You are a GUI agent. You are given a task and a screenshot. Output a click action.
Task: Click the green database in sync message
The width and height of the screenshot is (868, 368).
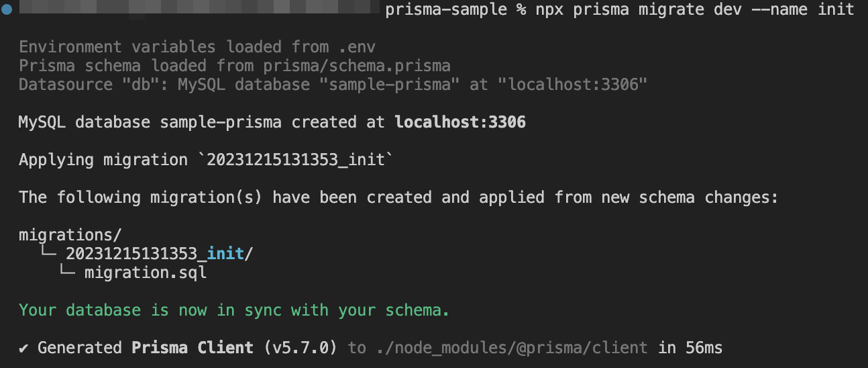click(x=234, y=310)
